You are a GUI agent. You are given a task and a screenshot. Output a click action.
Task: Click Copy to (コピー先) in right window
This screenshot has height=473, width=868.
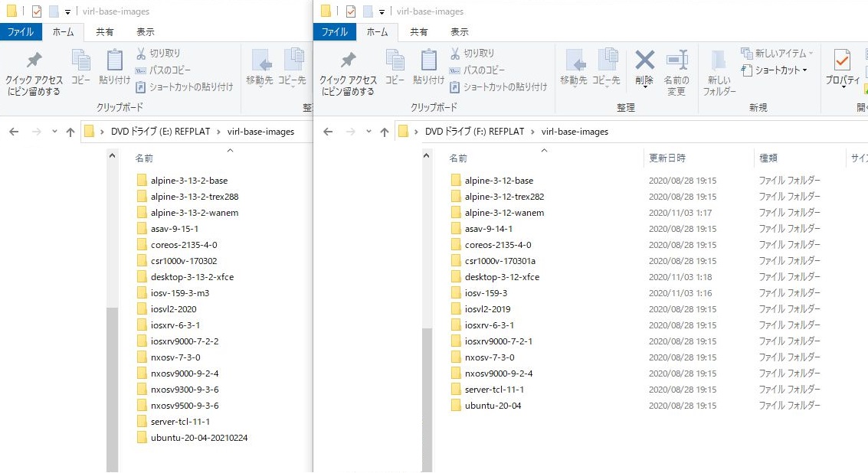tap(606, 67)
